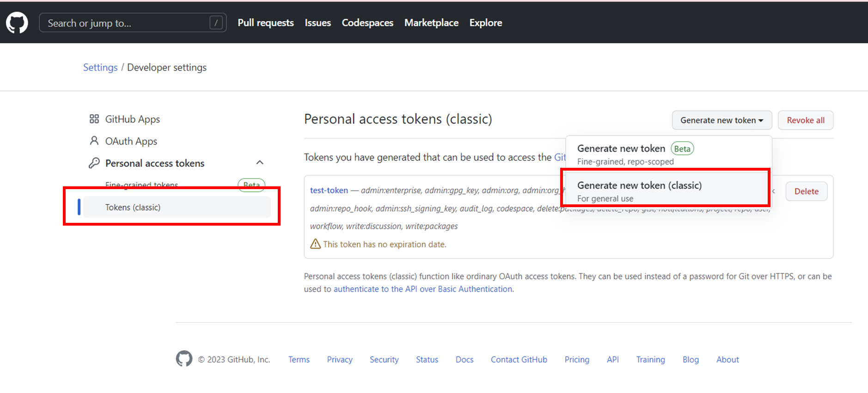Open Docs footer link
868x393 pixels.
pos(465,359)
